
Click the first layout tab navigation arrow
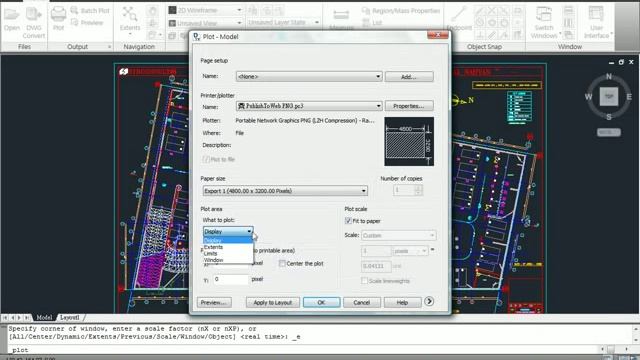point(5,318)
